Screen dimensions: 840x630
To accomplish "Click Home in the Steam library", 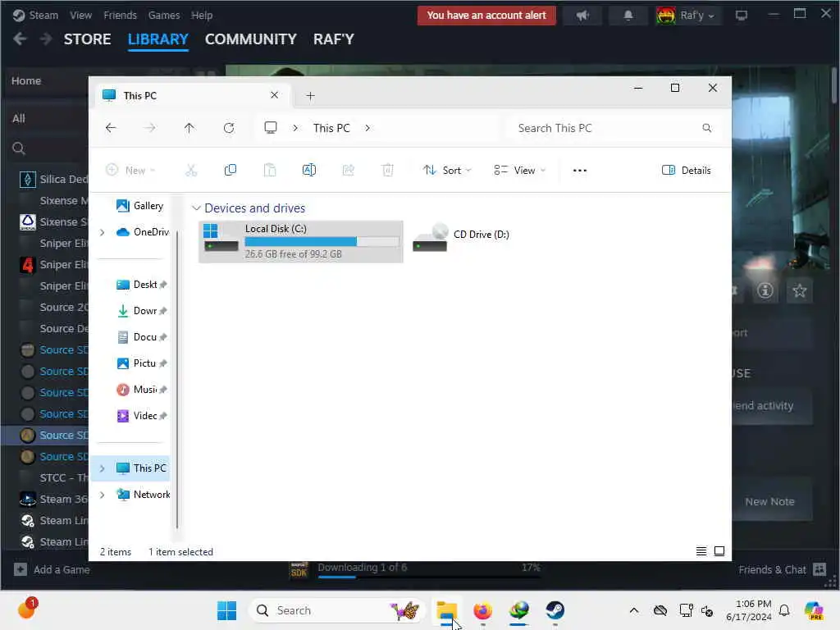I will click(26, 81).
